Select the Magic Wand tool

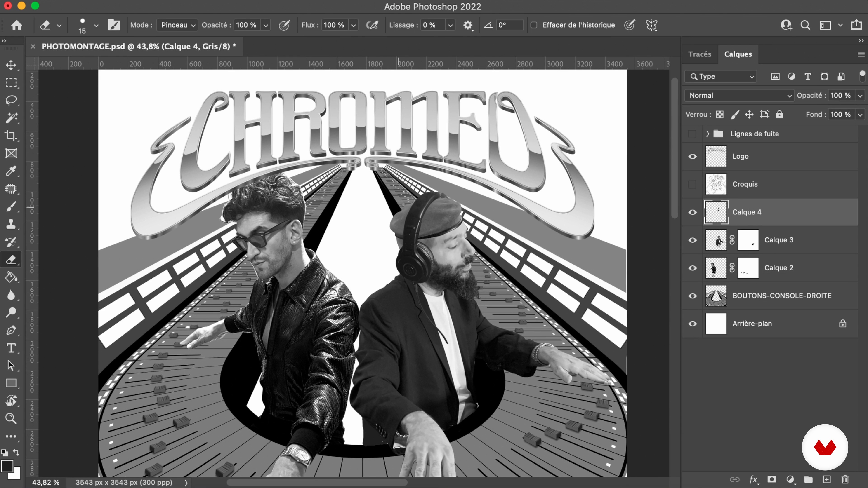[11, 118]
